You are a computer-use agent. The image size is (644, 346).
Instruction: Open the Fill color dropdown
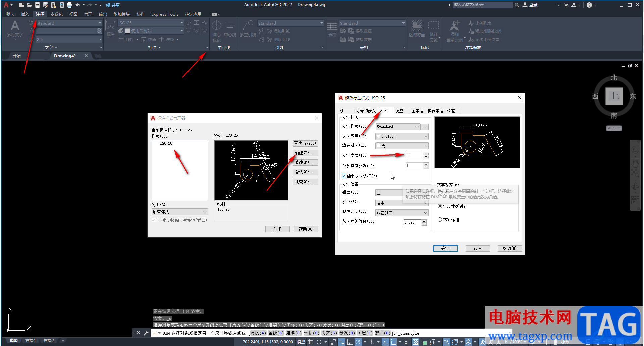402,146
